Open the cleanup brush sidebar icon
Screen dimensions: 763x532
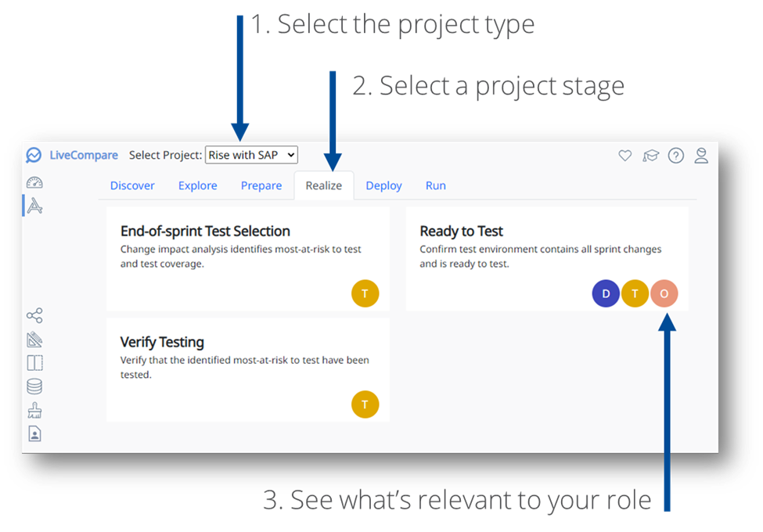tap(34, 411)
